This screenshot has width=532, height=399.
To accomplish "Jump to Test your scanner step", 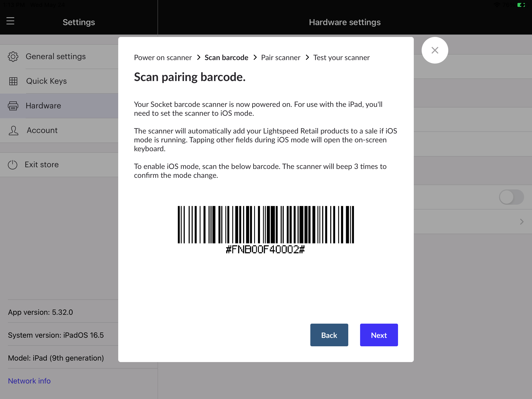I will (x=341, y=58).
